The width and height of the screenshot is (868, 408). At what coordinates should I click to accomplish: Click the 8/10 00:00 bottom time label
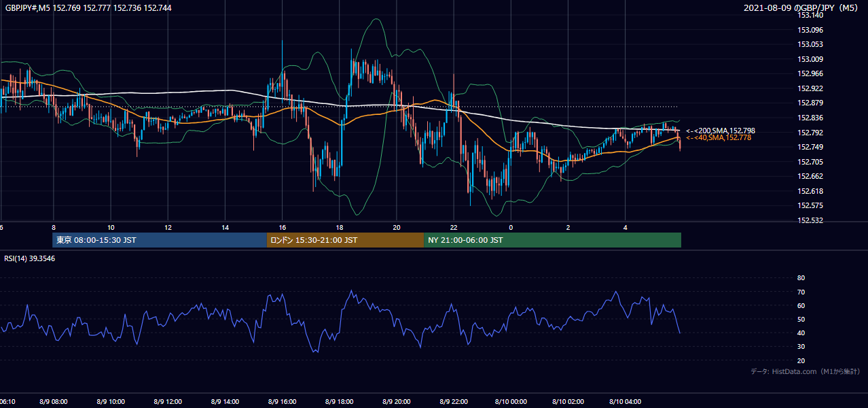[x=510, y=402]
